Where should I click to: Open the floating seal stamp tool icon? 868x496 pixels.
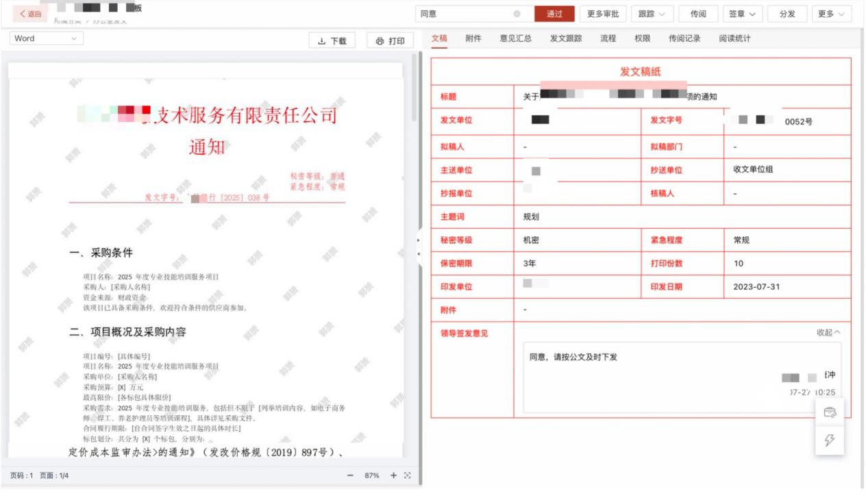tap(829, 412)
